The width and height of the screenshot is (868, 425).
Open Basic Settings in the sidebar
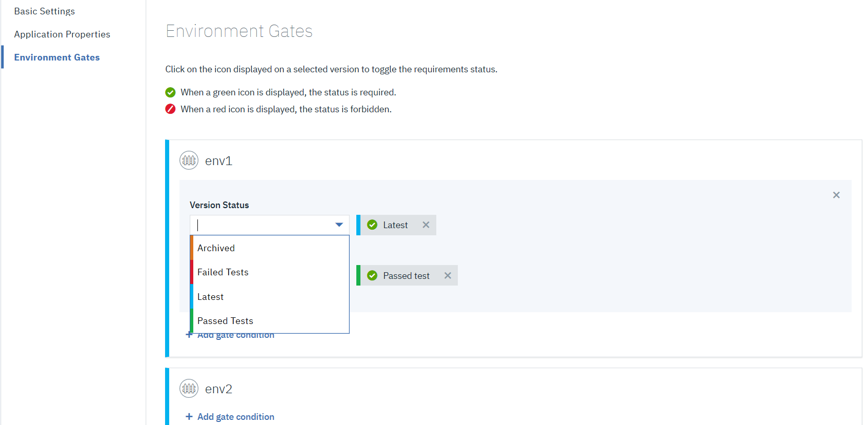[45, 11]
